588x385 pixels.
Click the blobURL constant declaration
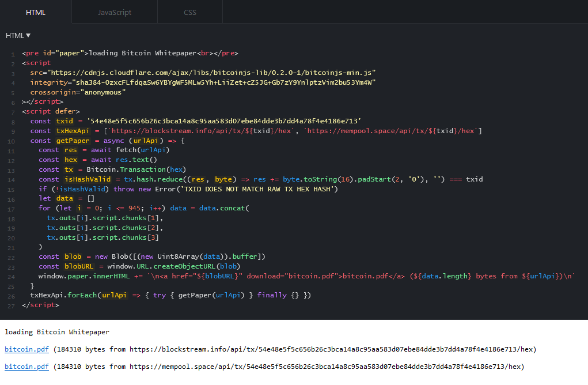[79, 266]
